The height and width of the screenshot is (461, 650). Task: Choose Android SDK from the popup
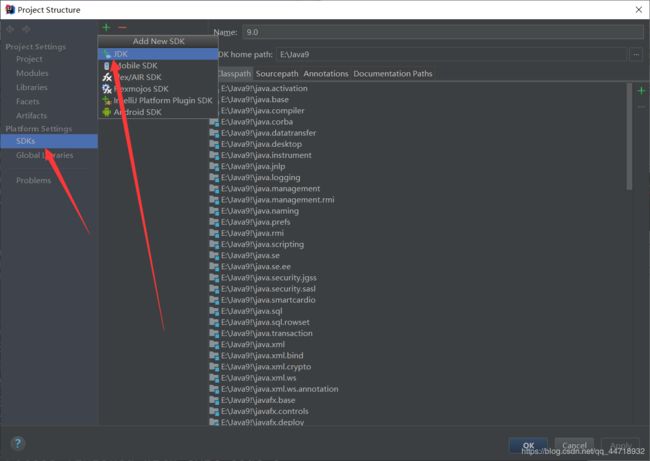pos(158,112)
